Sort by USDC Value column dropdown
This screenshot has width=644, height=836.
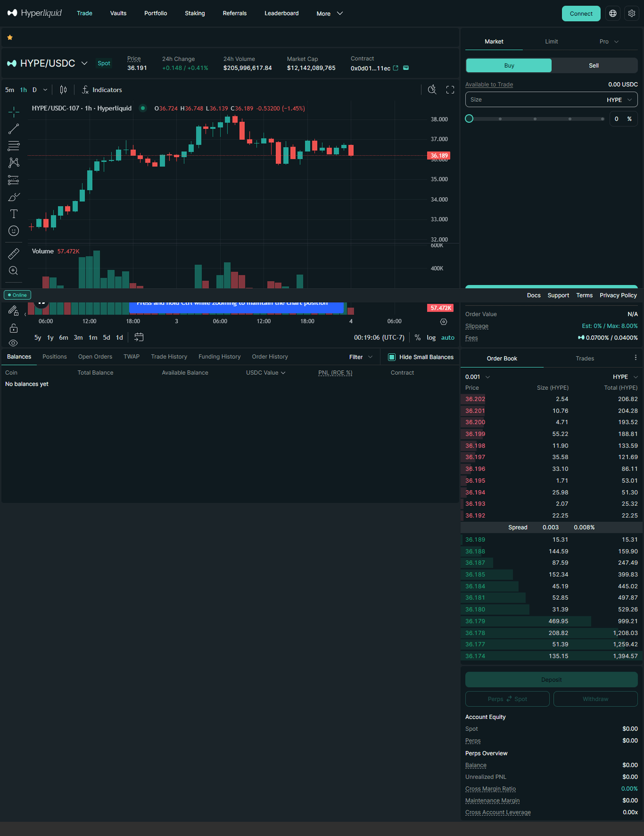tap(266, 373)
